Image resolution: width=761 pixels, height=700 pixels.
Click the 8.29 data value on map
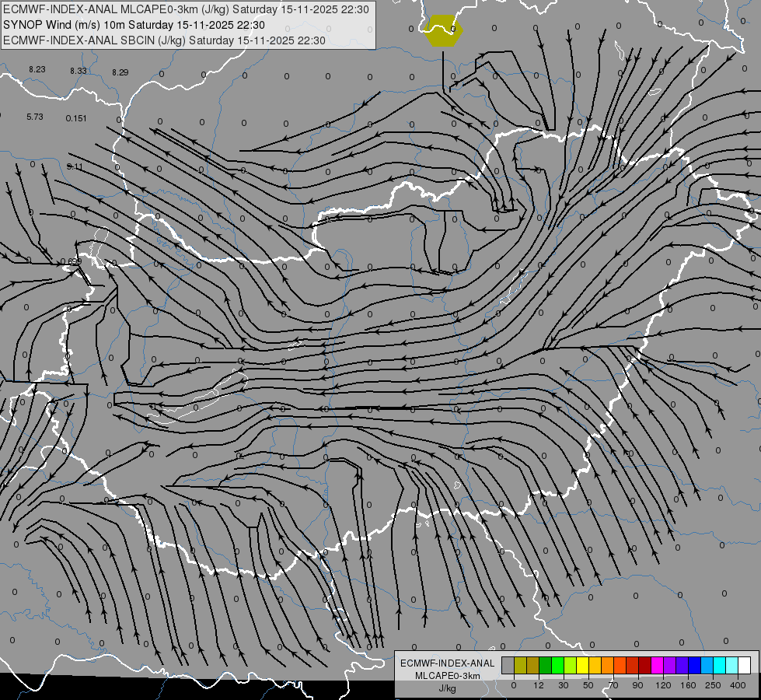120,72
